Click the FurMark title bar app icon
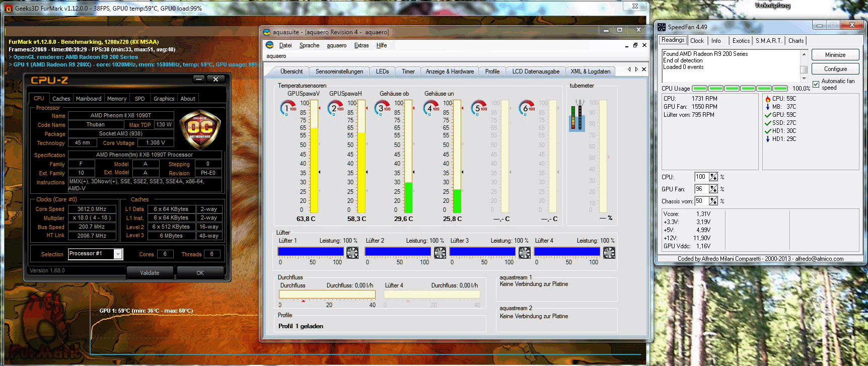 coord(9,8)
